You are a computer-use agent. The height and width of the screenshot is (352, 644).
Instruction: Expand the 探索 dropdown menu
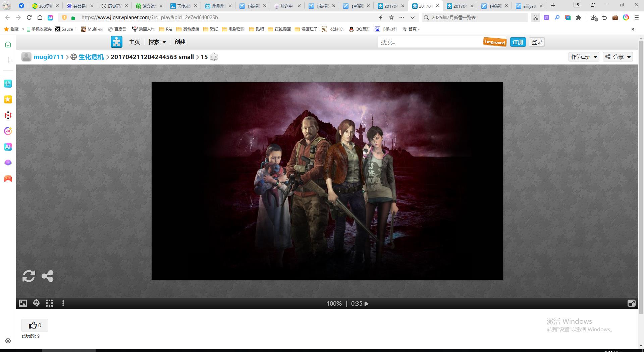pyautogui.click(x=157, y=42)
